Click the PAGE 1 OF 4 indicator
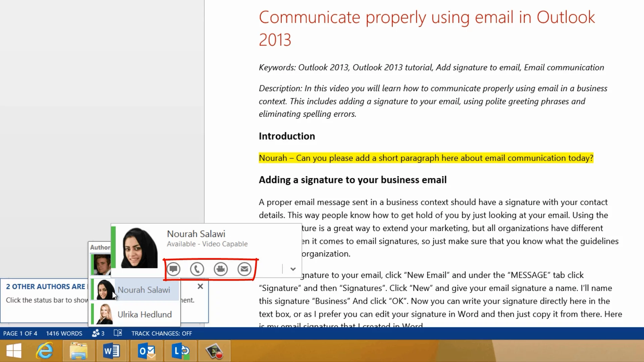This screenshot has height=362, width=644. coord(20,333)
